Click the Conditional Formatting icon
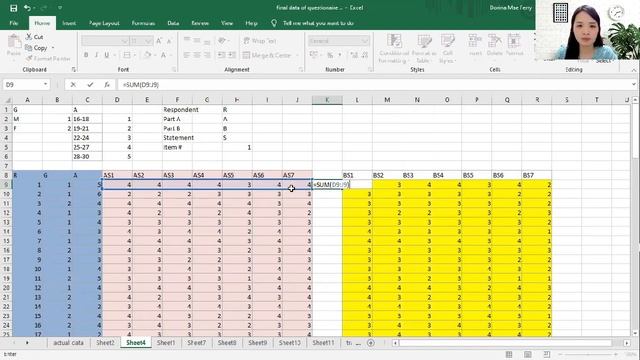This screenshot has height=360, width=640. point(394,42)
